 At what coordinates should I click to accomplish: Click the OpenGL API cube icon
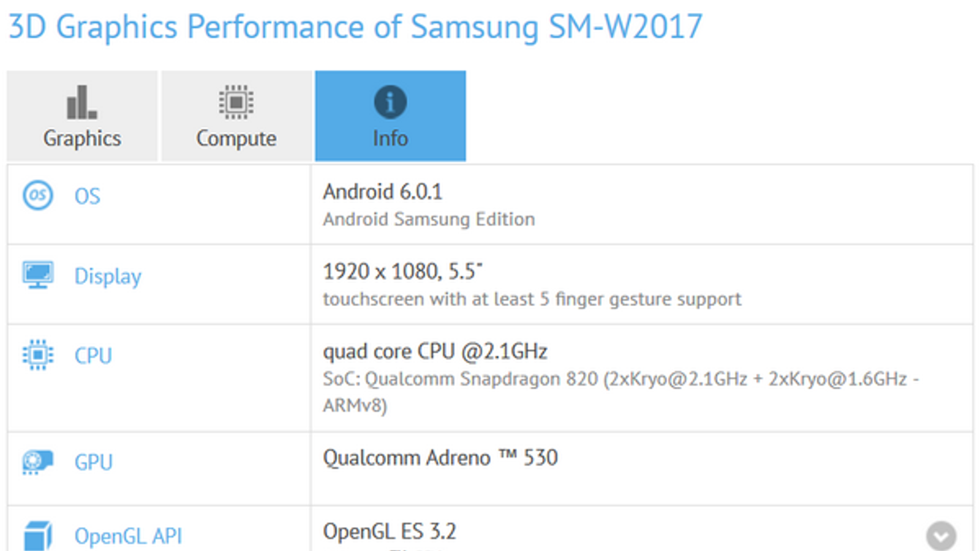point(38,536)
